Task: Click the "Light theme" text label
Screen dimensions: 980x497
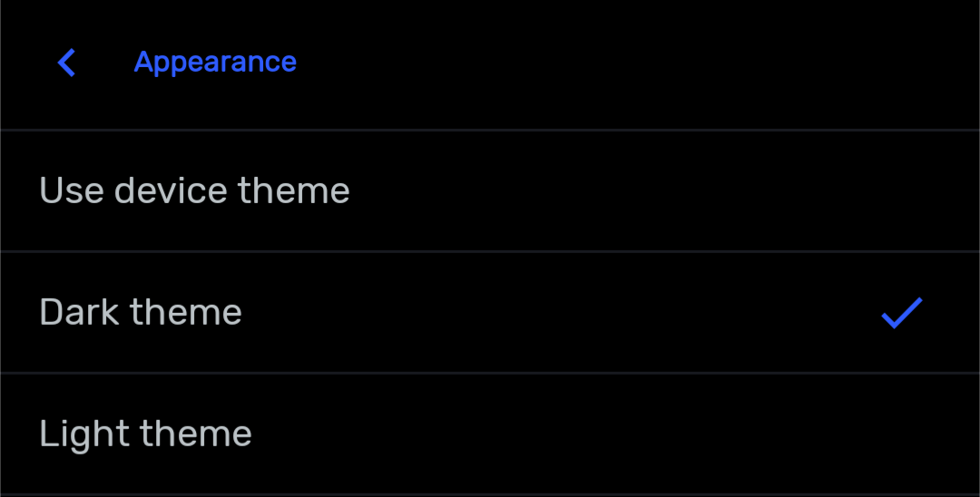Action: click(145, 434)
